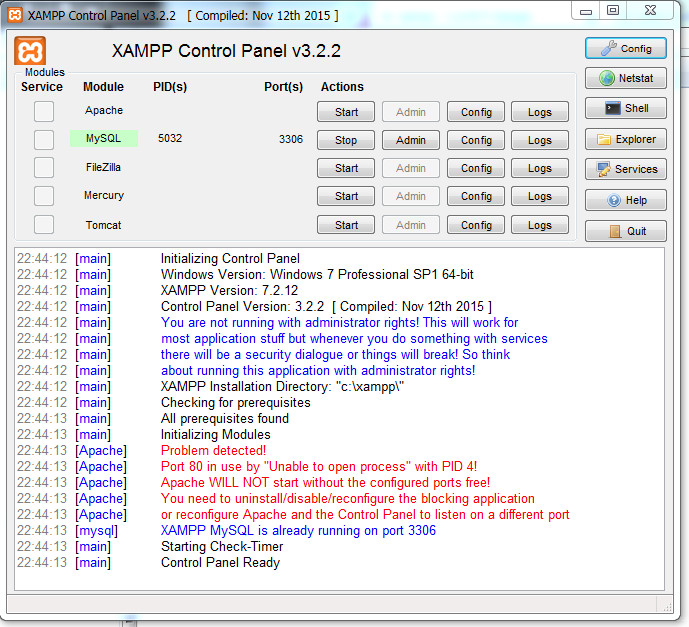Open Apache Config

(x=476, y=112)
